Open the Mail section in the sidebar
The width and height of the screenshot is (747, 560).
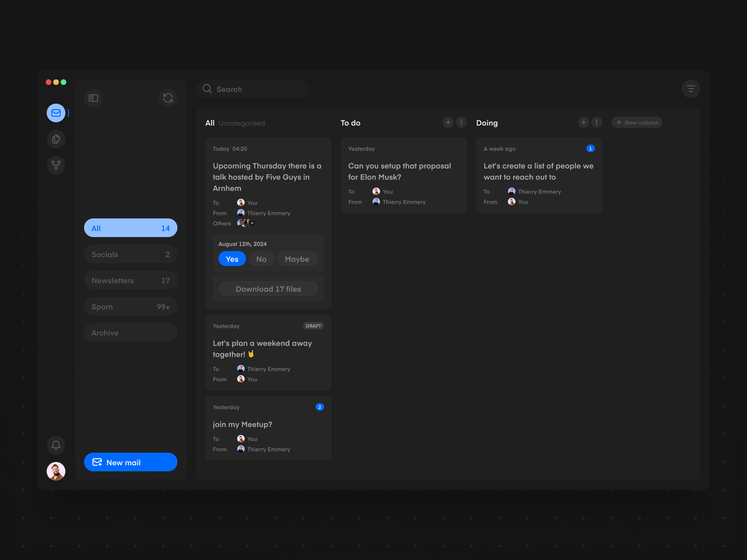point(56,112)
